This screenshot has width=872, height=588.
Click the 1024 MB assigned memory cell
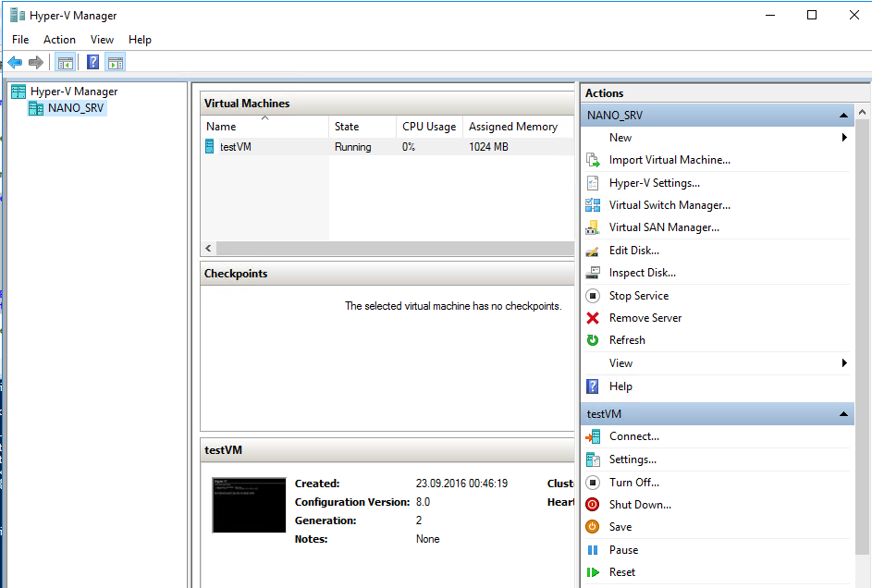(x=488, y=147)
